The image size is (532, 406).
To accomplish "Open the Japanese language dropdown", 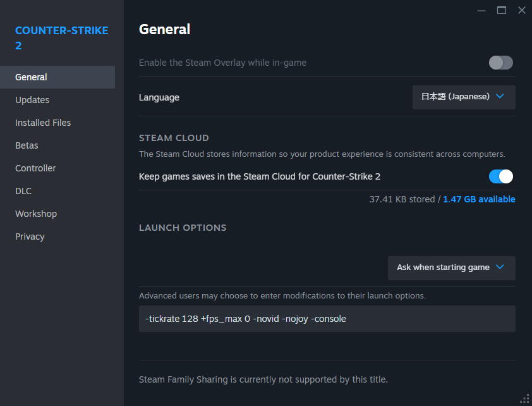I will coord(464,97).
